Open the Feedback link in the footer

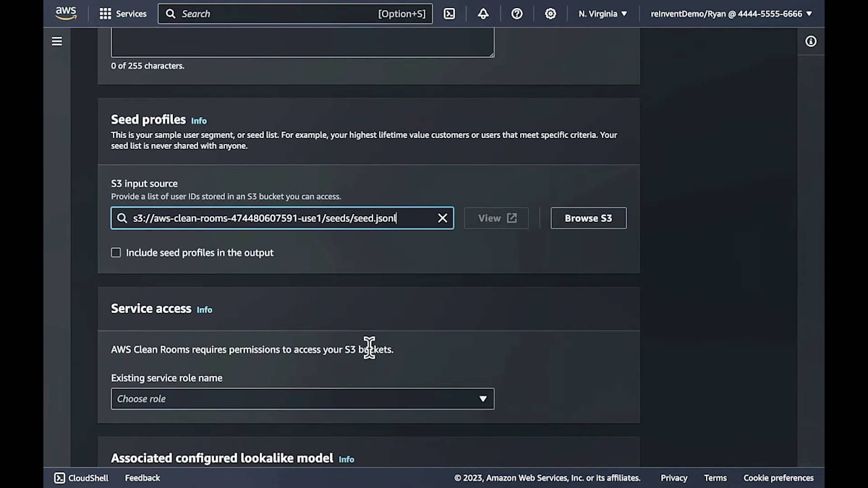pyautogui.click(x=142, y=478)
